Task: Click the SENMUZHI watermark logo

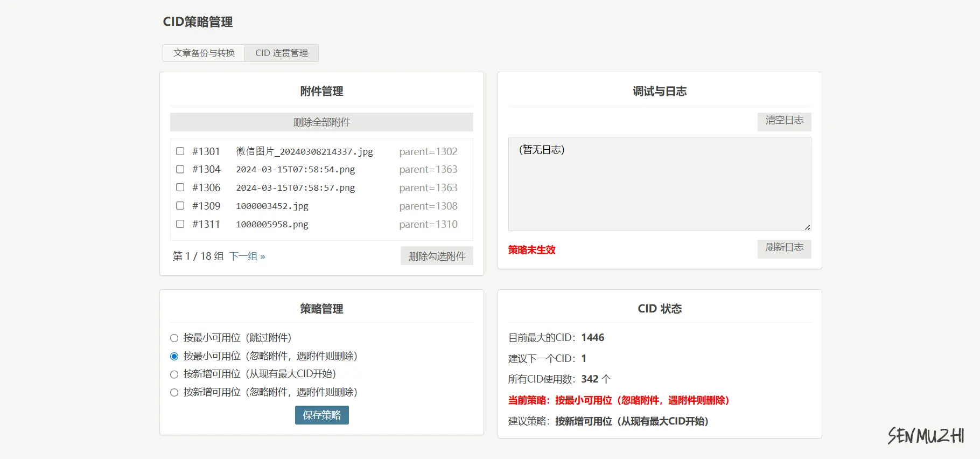Action: pyautogui.click(x=926, y=435)
